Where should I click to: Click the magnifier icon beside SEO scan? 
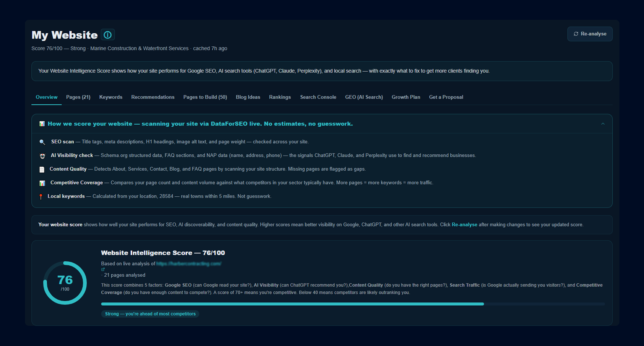point(42,142)
